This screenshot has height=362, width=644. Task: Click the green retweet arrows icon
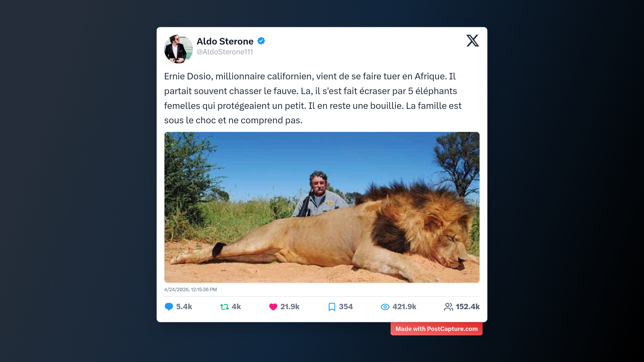(224, 306)
